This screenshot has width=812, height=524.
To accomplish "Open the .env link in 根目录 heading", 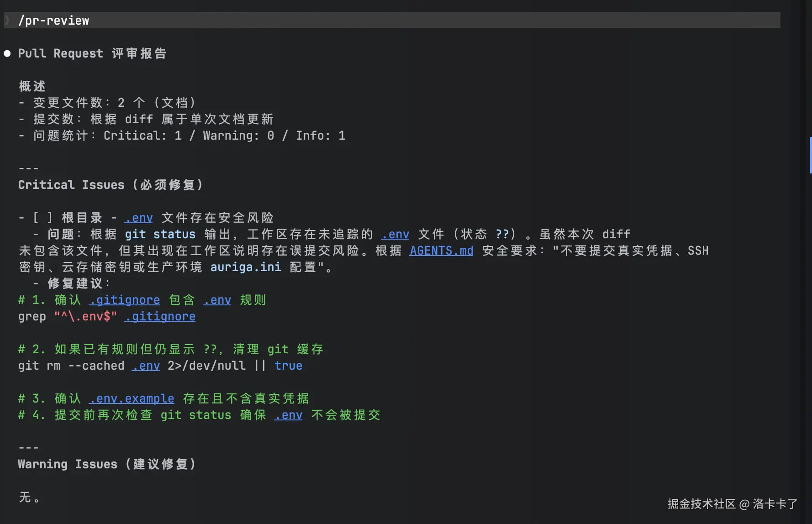I will (x=138, y=218).
